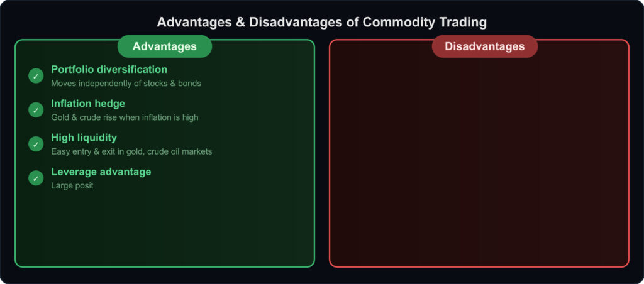Image resolution: width=644 pixels, height=284 pixels.
Task: Select the red Disadvantages header badge
Action: click(484, 46)
